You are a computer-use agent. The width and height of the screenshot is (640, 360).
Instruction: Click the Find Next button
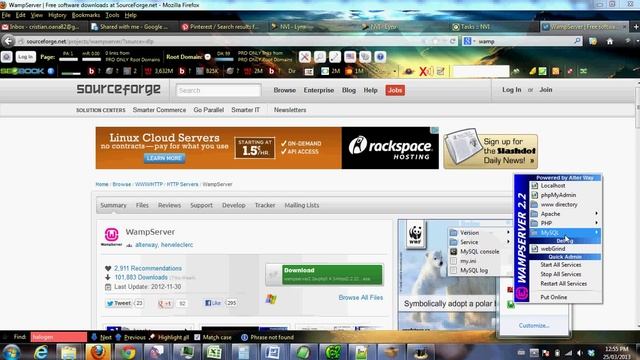pyautogui.click(x=102, y=337)
